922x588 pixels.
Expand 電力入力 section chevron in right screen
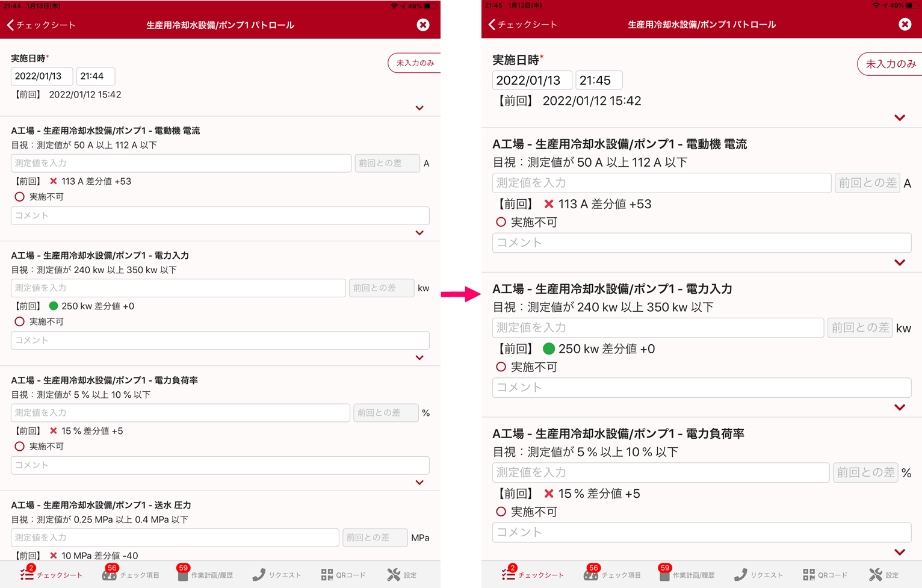click(x=900, y=407)
